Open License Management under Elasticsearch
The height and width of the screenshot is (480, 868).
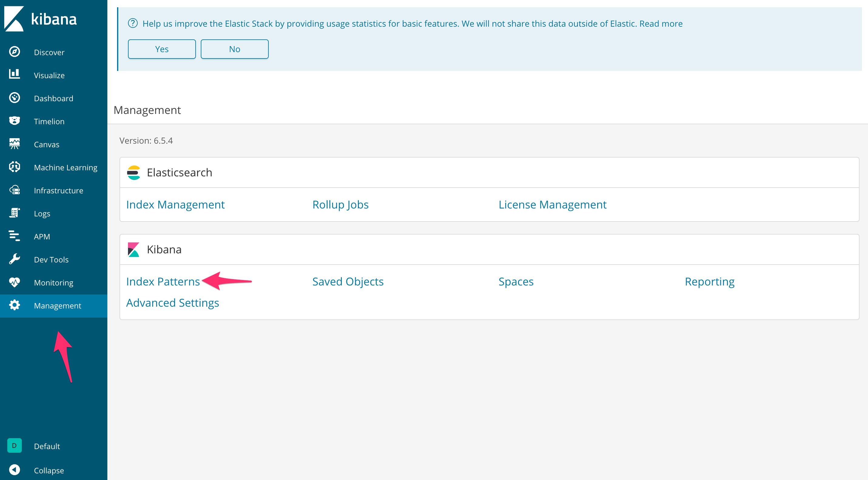552,205
